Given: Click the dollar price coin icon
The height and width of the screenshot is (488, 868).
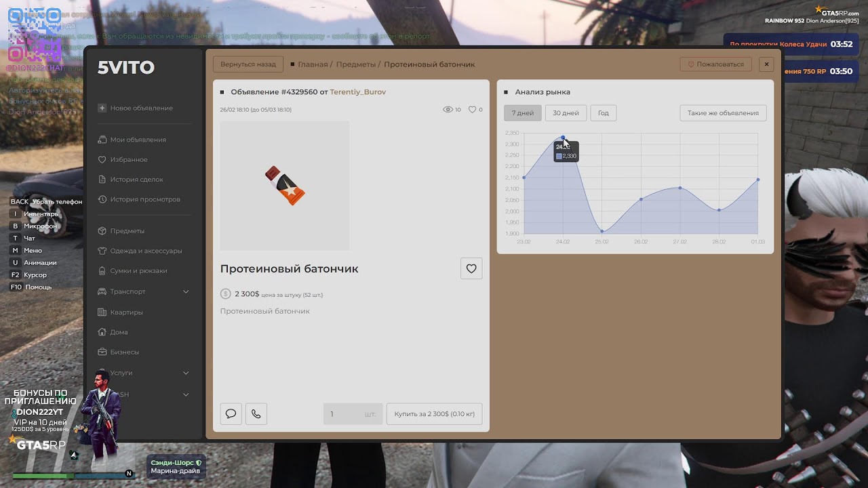Looking at the screenshot, I should pyautogui.click(x=226, y=293).
